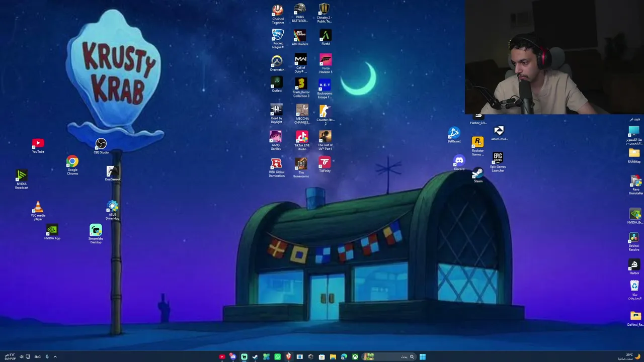The height and width of the screenshot is (362, 644).
Task: Select the TikTok LIVE Studio icon
Action: 302,141
